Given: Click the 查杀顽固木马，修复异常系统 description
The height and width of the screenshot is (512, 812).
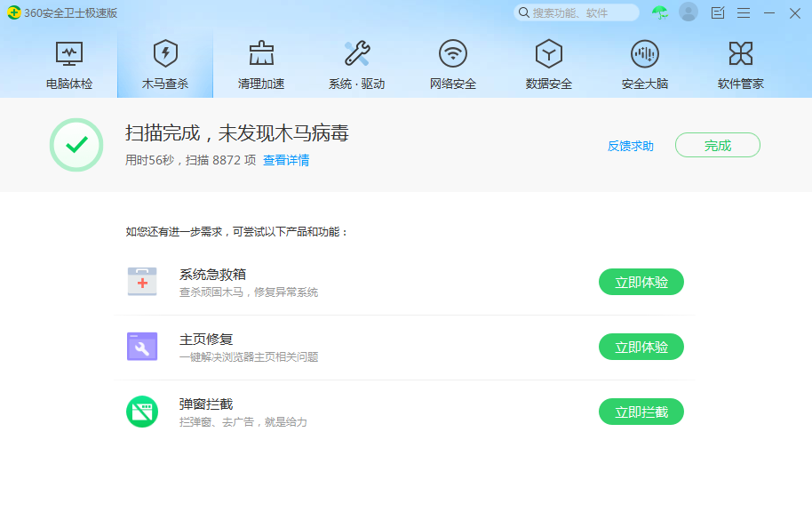Looking at the screenshot, I should click(x=249, y=292).
